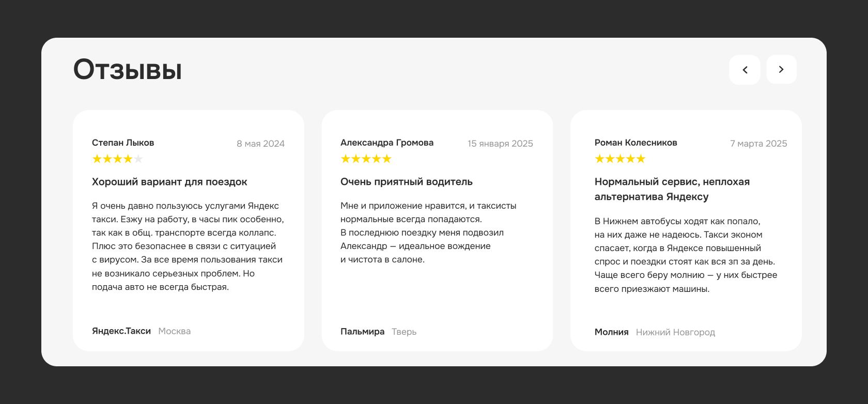Image resolution: width=868 pixels, height=404 pixels.
Task: Select reviewer name Роман Колесников
Action: pyautogui.click(x=636, y=143)
